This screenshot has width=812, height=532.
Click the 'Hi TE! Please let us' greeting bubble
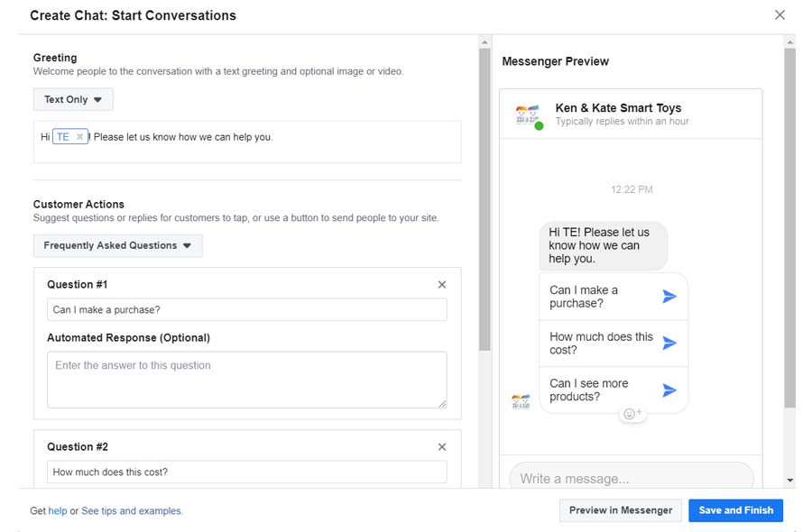click(603, 246)
